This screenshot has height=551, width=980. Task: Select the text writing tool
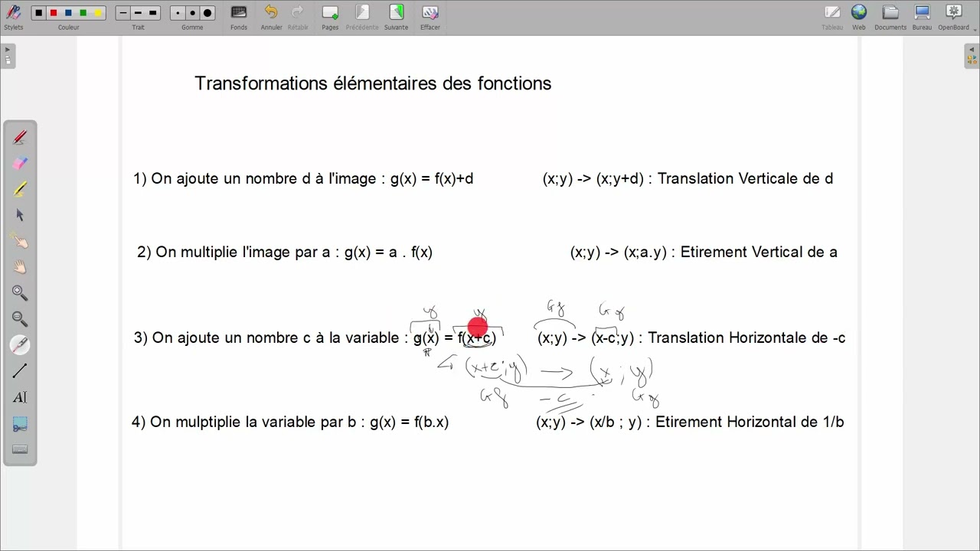(x=20, y=397)
